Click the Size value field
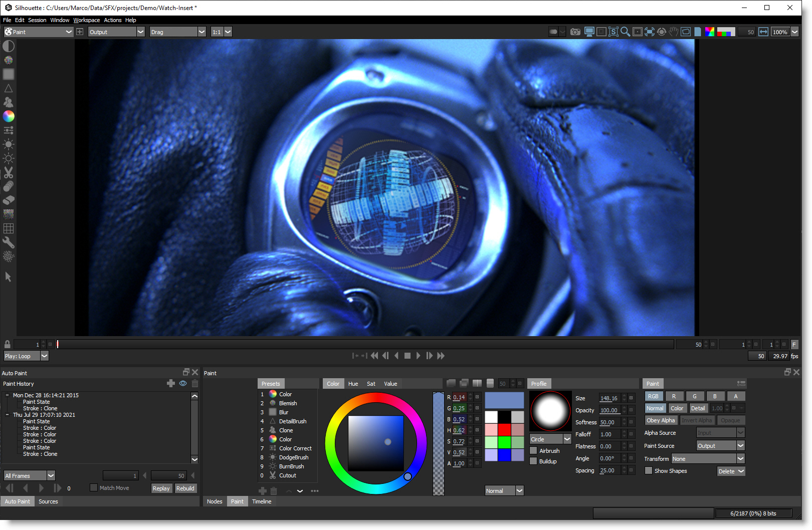The width and height of the screenshot is (812, 530). point(609,398)
